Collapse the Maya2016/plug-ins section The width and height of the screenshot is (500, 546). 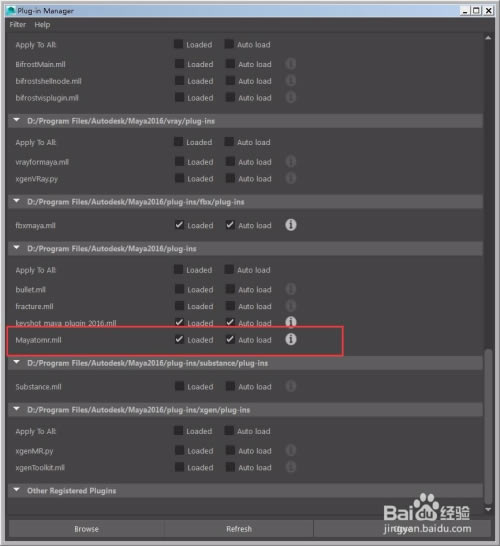[16, 248]
